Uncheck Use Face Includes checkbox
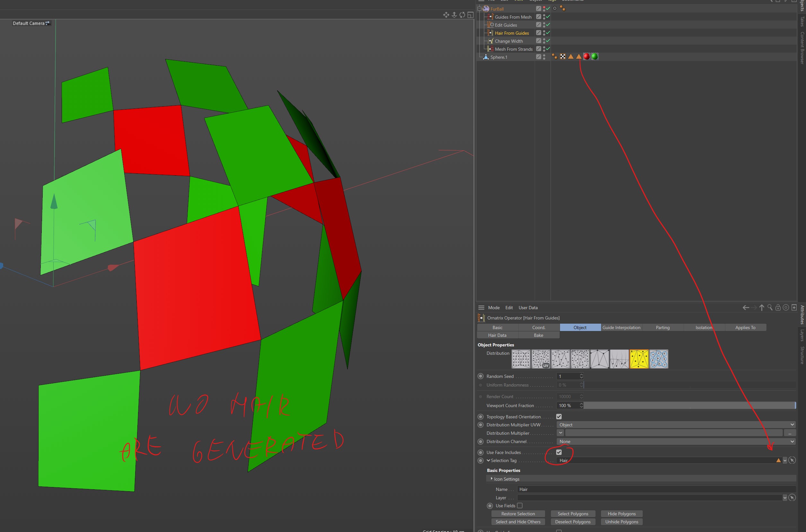Screen dimensions: 806x532 coord(559,452)
